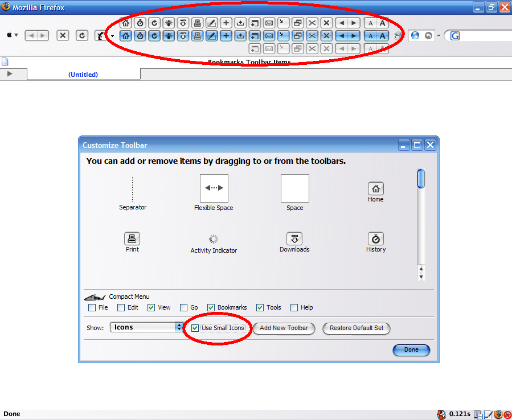Disable the Use Small Icons checkbox
The width and height of the screenshot is (512, 420).
[x=195, y=328]
